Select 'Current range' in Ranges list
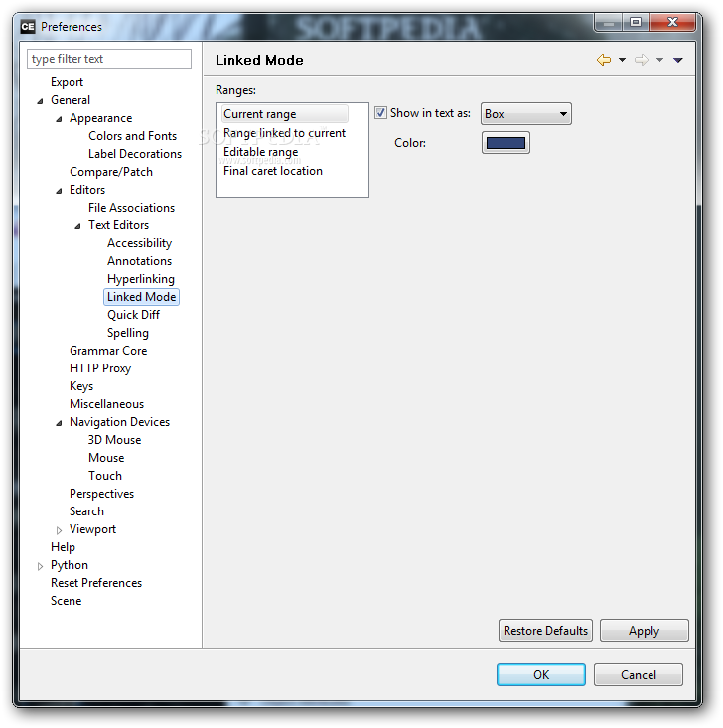Image resolution: width=723 pixels, height=728 pixels. 285,114
